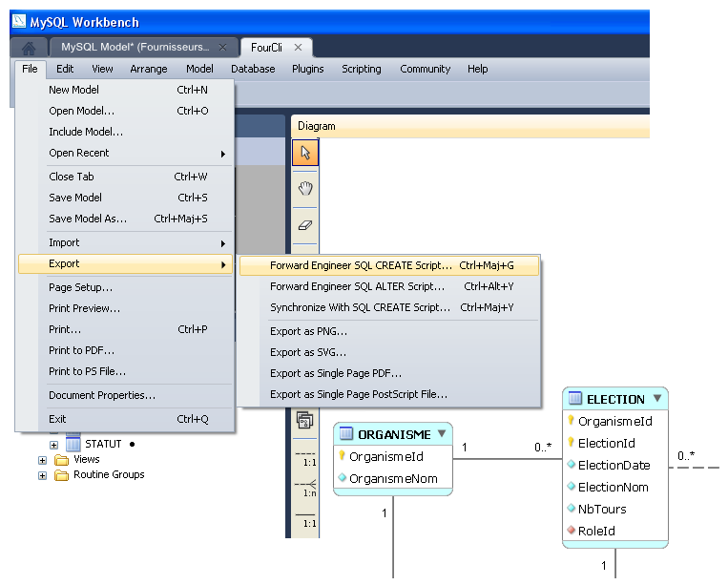
Task: Switch to the MySQL Model tab
Action: pos(135,48)
